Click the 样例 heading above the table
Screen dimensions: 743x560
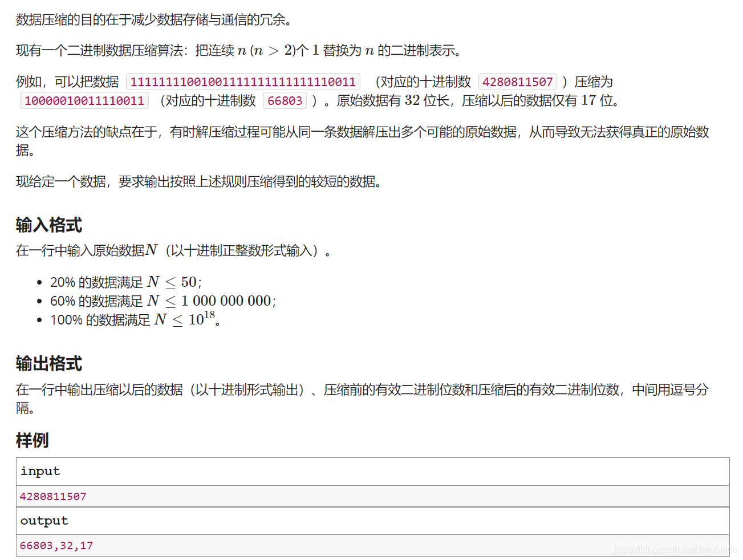(32, 440)
